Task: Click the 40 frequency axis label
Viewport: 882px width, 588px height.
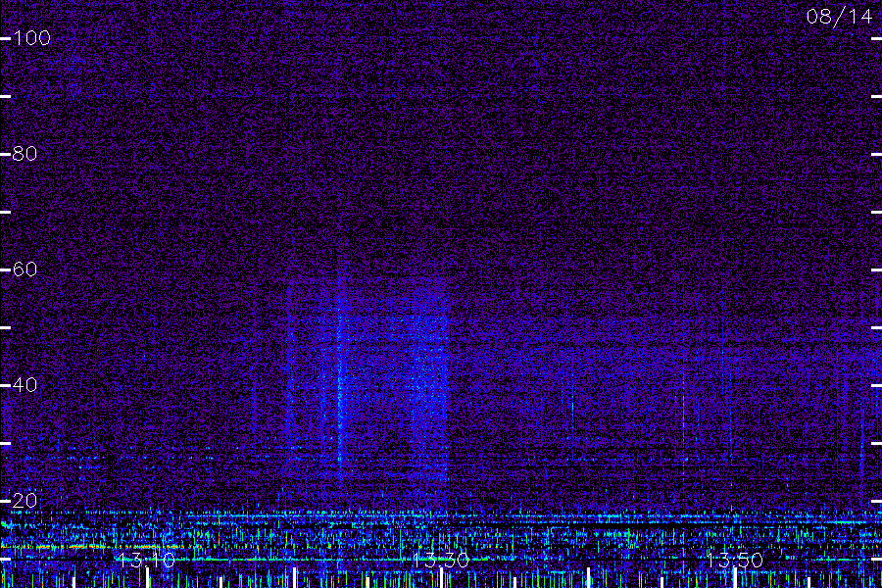Action: (24, 385)
